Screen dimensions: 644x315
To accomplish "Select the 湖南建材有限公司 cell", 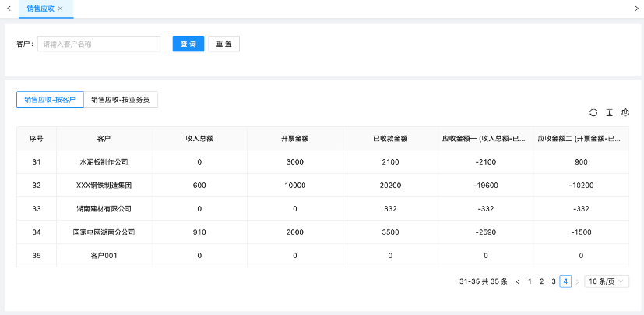I will pyautogui.click(x=104, y=209).
